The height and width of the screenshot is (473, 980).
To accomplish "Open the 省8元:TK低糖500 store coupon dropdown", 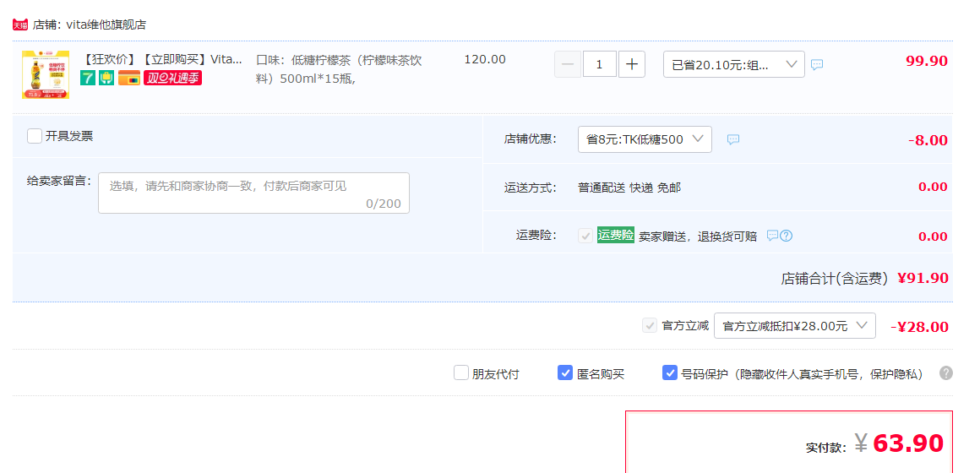I will (645, 139).
